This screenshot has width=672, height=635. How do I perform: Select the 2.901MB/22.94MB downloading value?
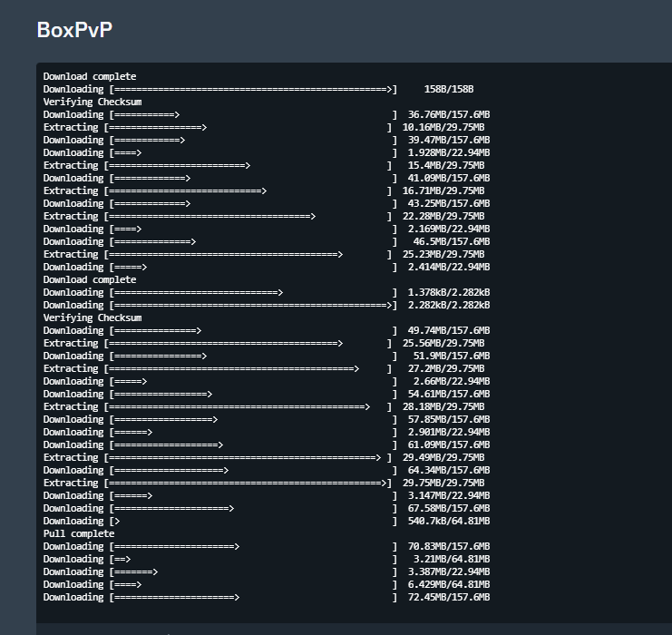[449, 432]
